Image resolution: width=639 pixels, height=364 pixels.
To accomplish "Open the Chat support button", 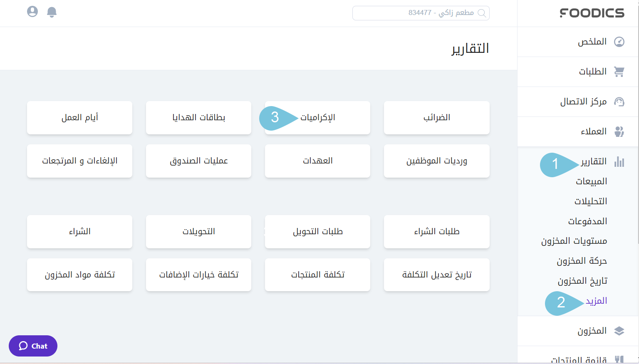I will pos(33,346).
